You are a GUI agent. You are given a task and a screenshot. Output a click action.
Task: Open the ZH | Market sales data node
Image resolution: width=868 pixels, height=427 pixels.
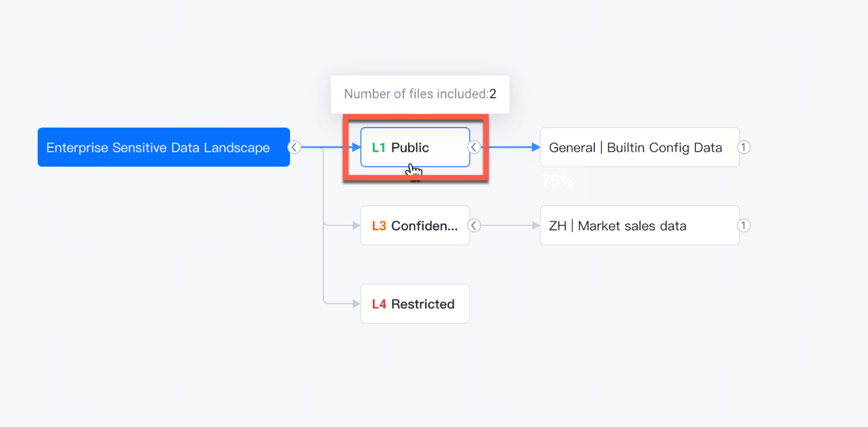coord(640,225)
